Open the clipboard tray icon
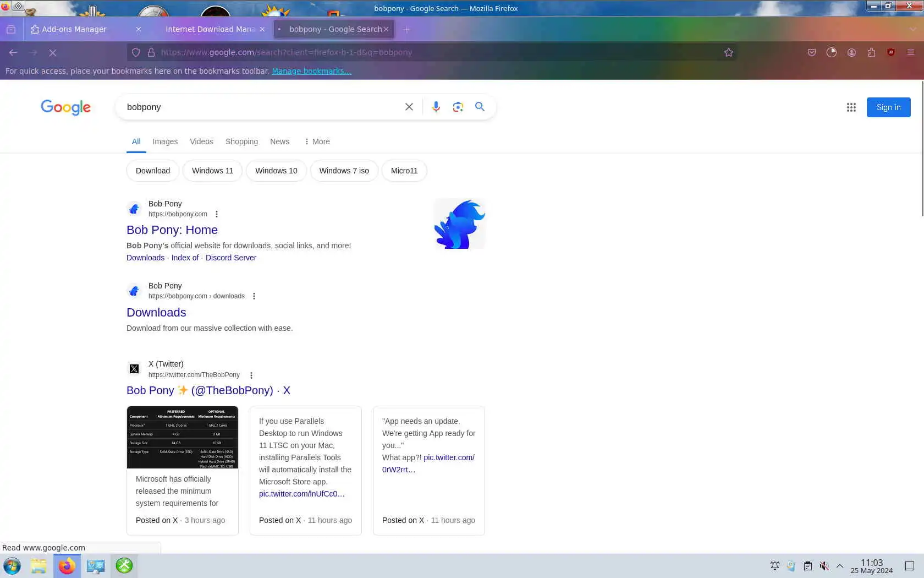 [x=807, y=566]
